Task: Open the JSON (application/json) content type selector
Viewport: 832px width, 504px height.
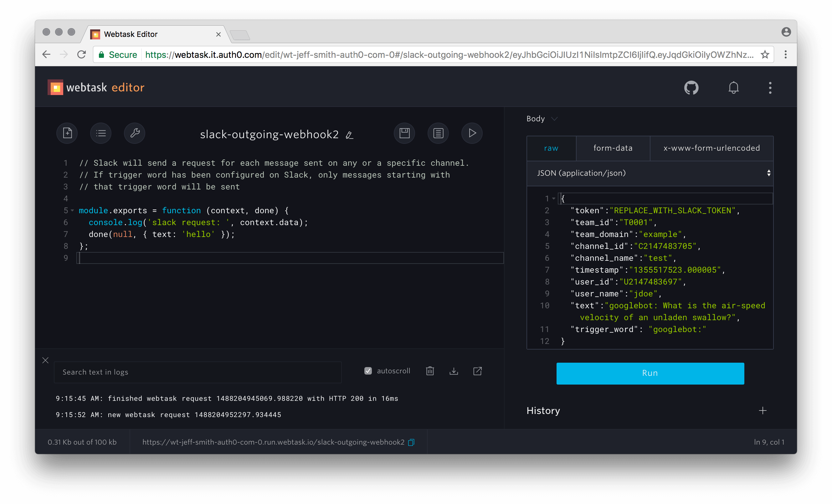Action: pyautogui.click(x=650, y=173)
